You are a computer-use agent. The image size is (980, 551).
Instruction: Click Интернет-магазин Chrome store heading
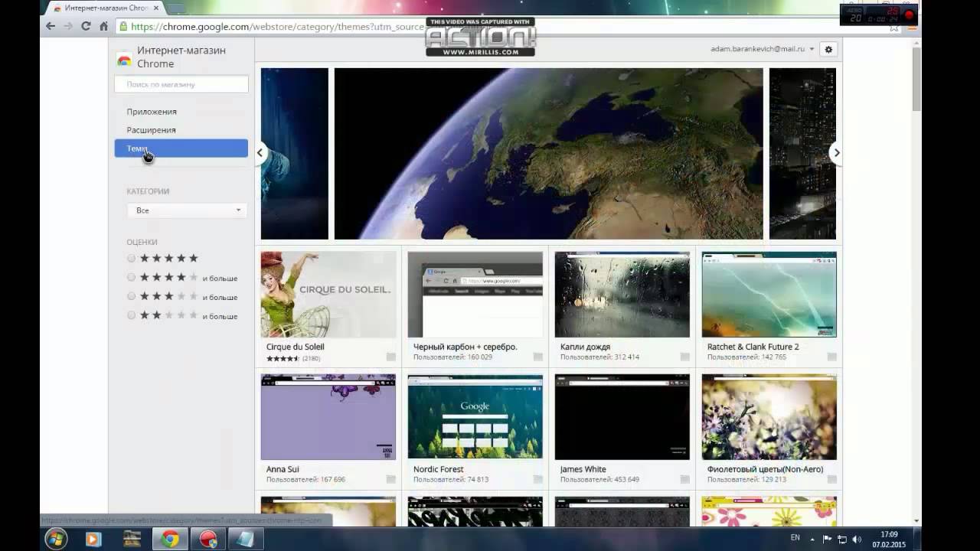[181, 57]
